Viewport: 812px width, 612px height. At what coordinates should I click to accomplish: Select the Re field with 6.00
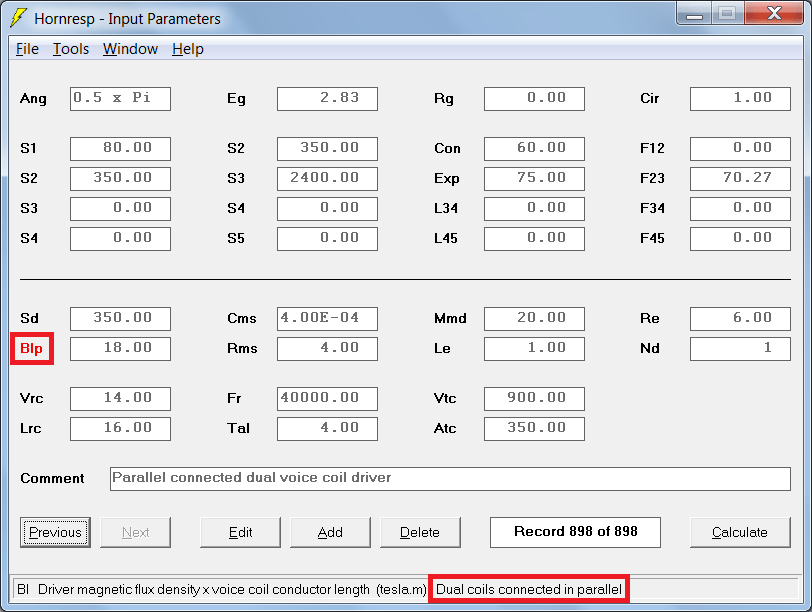point(741,319)
